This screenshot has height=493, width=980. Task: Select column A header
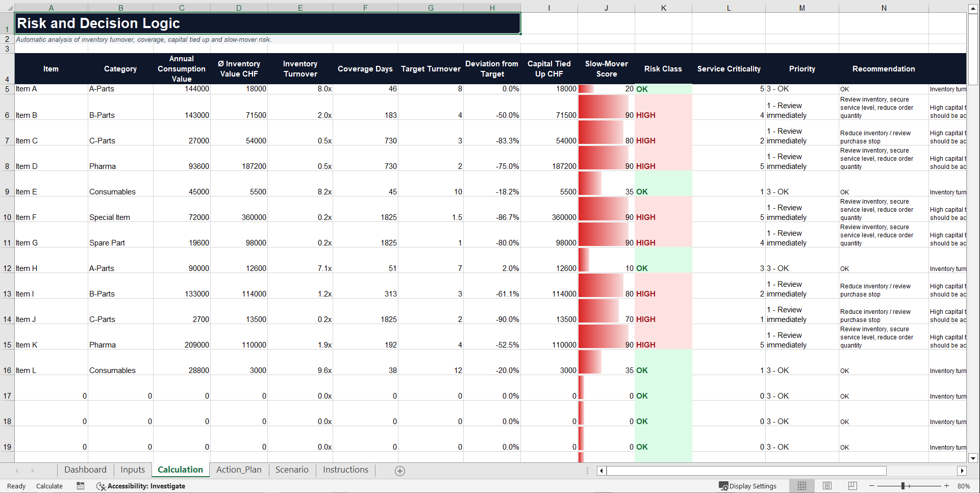[51, 8]
